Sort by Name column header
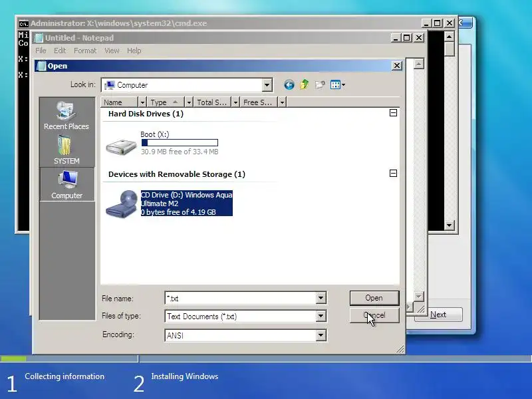Screen dimensions: 532x399 (120, 102)
